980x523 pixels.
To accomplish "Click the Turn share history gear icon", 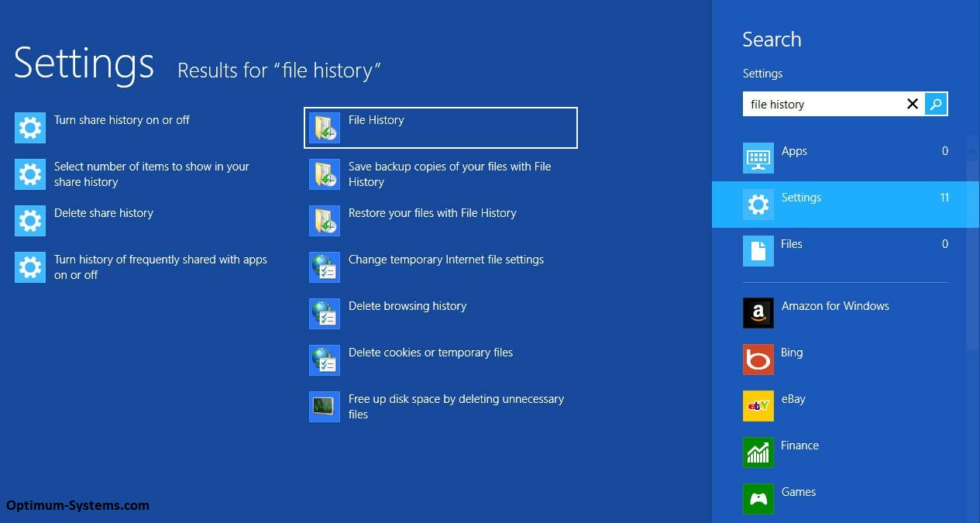I will (x=29, y=127).
